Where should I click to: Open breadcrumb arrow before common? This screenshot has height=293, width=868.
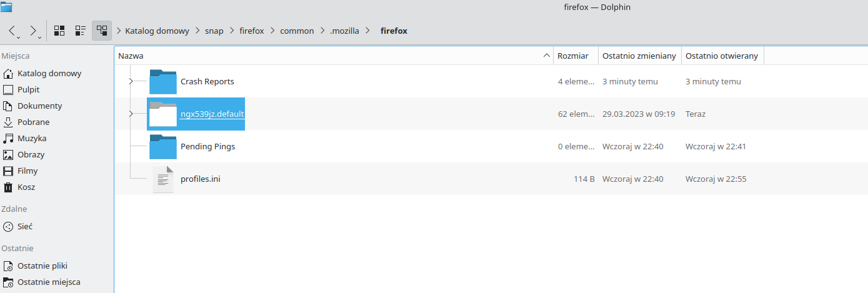272,30
